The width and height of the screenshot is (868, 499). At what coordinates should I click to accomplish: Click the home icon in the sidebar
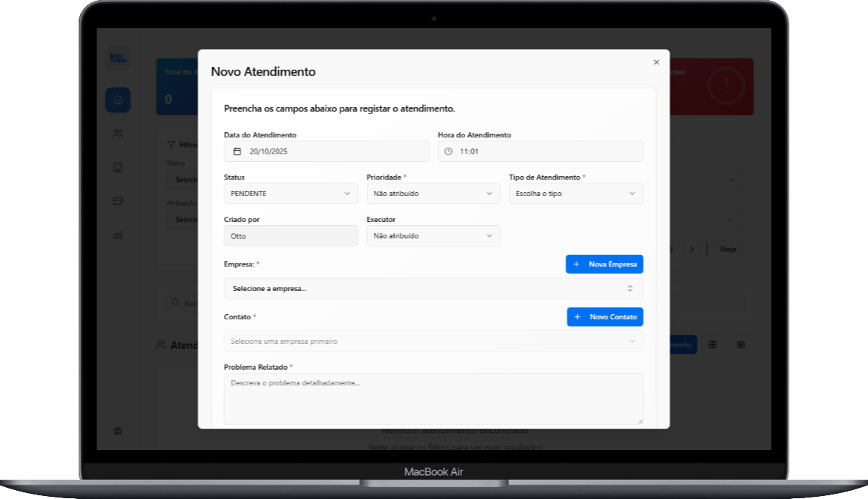pyautogui.click(x=117, y=100)
